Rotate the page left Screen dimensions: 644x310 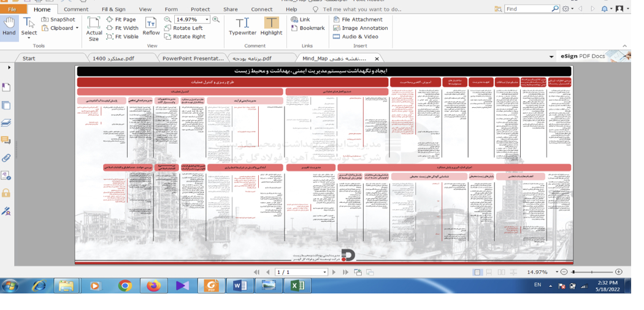point(183,28)
